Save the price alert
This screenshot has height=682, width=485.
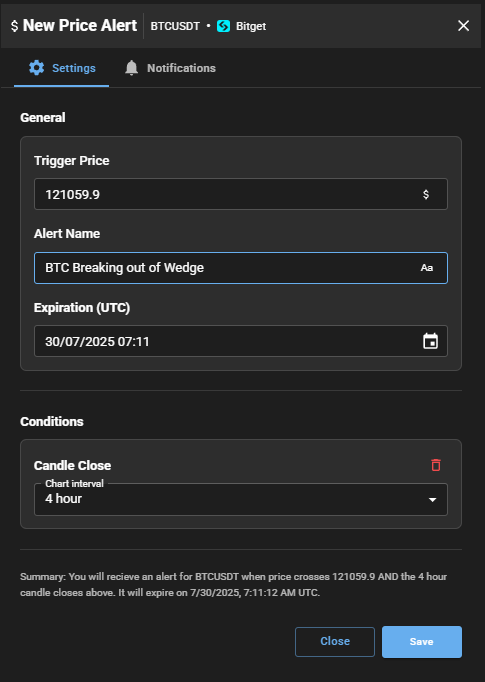pos(422,642)
